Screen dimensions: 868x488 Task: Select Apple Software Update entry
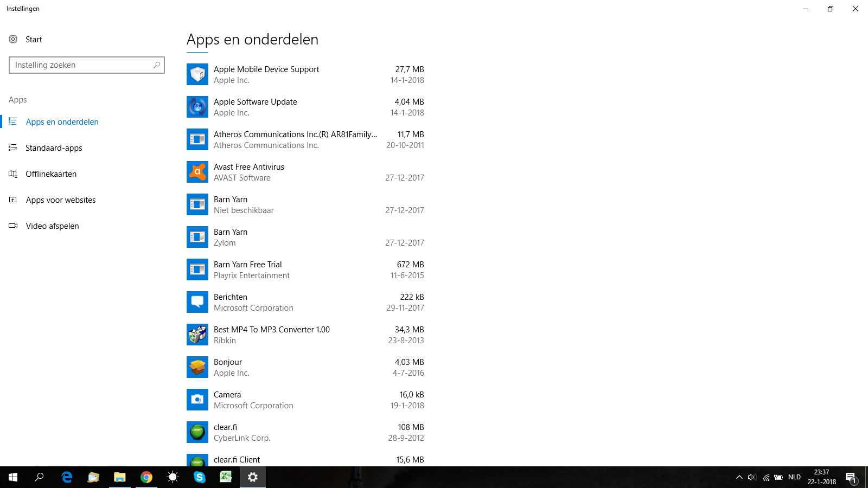click(306, 107)
